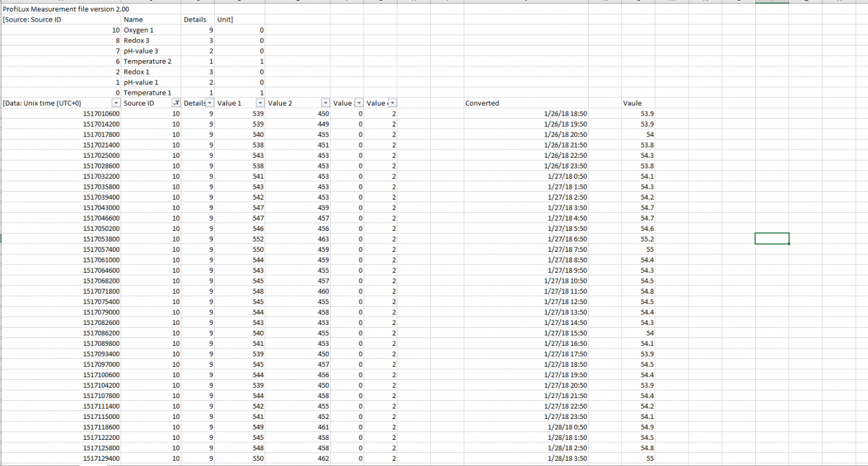This screenshot has width=868, height=466.
Task: Open filter arrow on Details column header
Action: (x=210, y=103)
